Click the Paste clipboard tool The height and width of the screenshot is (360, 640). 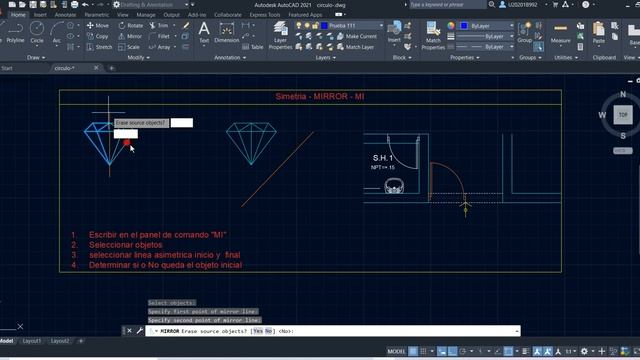598,33
